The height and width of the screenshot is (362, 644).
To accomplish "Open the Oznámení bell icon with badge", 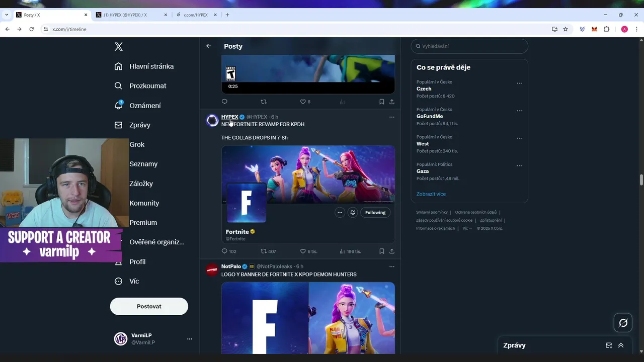I will point(118,105).
